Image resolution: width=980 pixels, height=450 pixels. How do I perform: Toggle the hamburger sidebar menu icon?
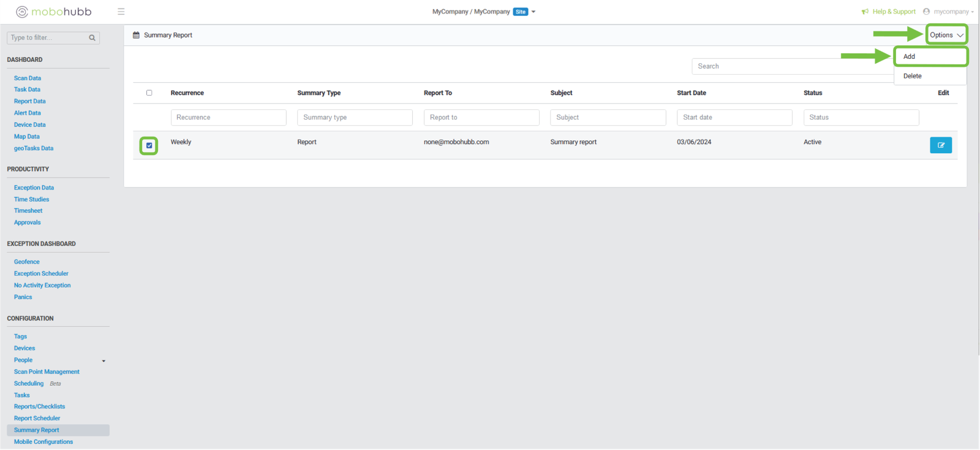pos(121,12)
